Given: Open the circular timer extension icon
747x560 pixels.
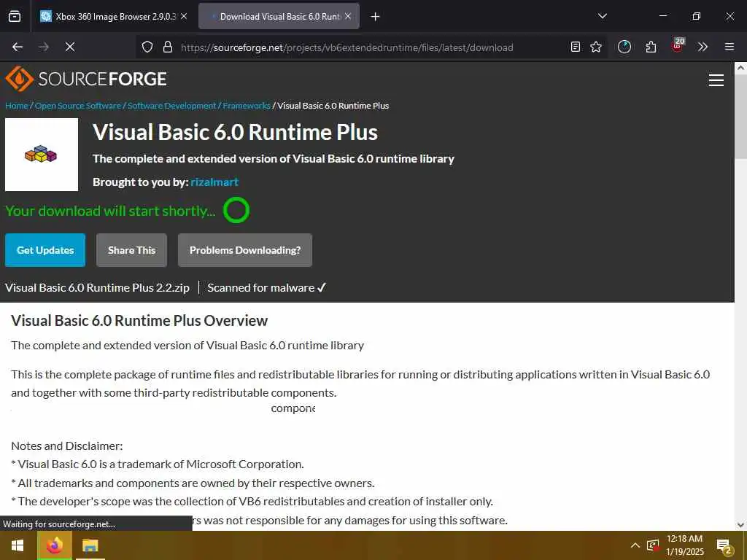Looking at the screenshot, I should 624,47.
